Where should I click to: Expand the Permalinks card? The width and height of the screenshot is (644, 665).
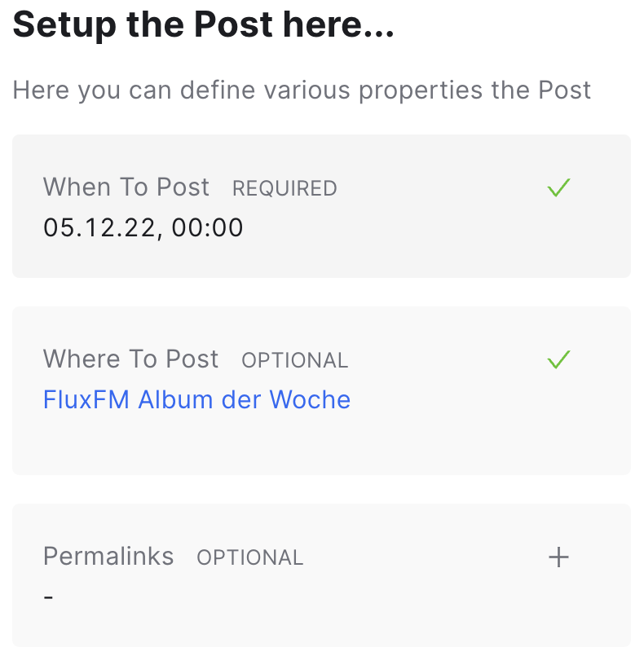321,575
